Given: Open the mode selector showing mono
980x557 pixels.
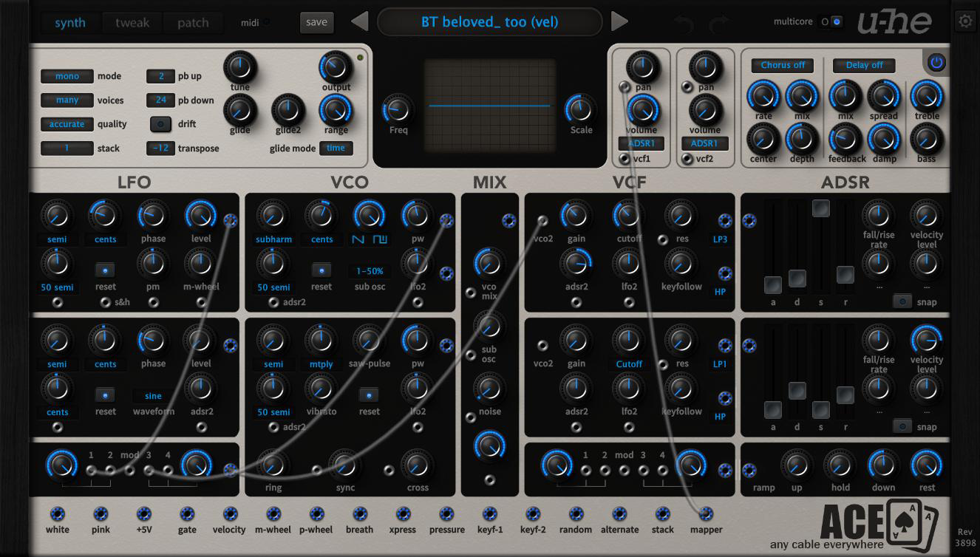Looking at the screenshot, I should tap(67, 76).
